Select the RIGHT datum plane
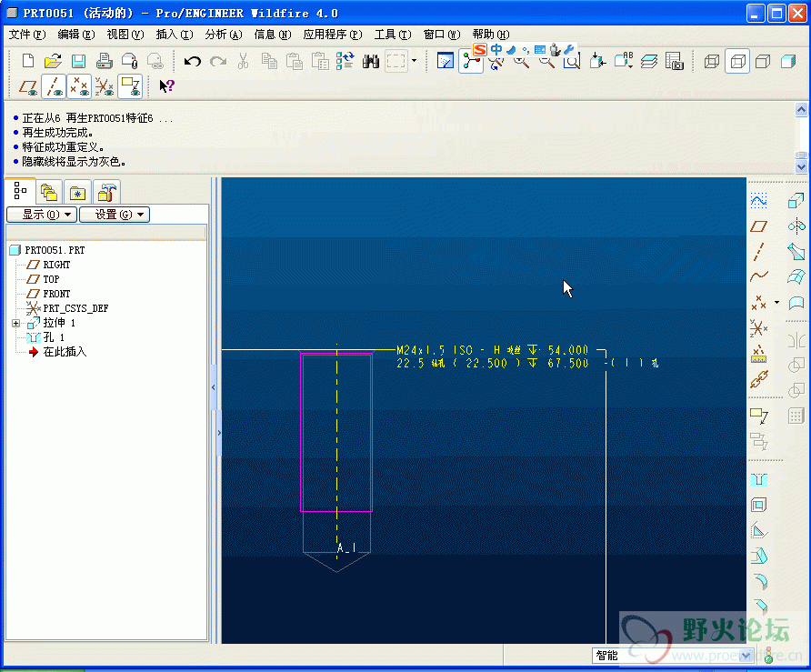Viewport: 811px width, 672px height. point(56,265)
